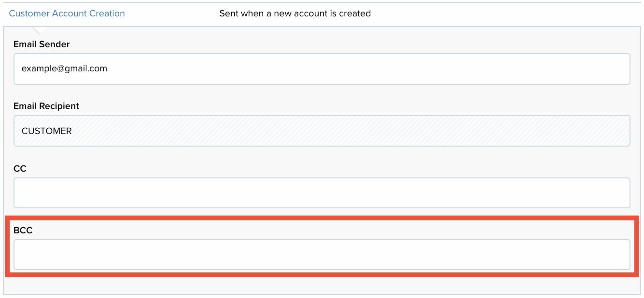Click the empty panel area below BCC field
The image size is (644, 298).
(x=322, y=285)
